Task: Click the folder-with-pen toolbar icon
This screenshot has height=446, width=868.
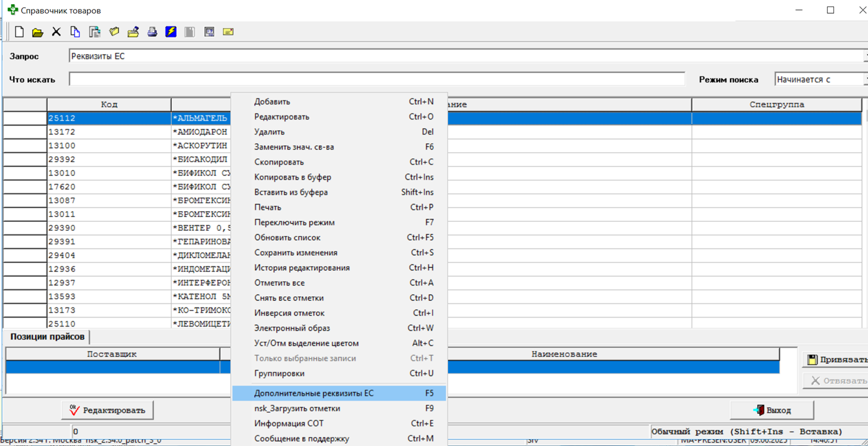Action: tap(133, 32)
